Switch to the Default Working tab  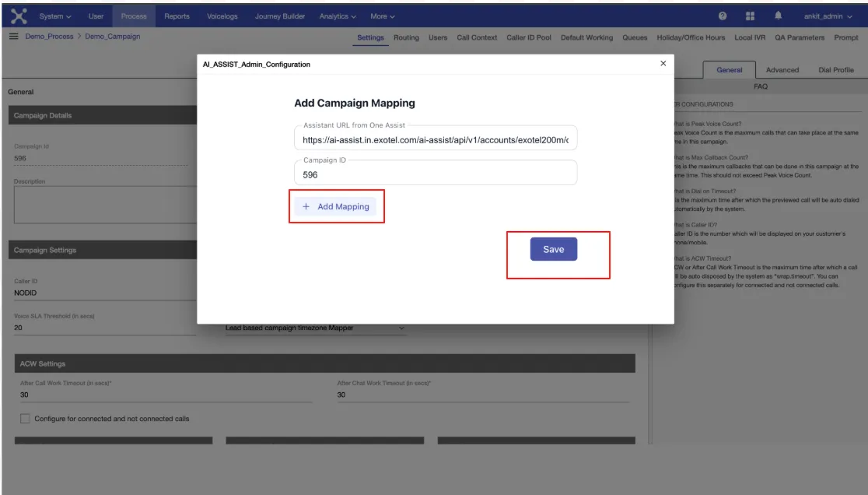586,37
